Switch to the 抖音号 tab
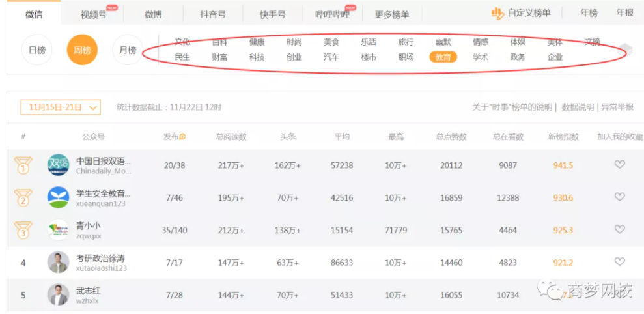Image resolution: width=644 pixels, height=314 pixels. tap(213, 15)
